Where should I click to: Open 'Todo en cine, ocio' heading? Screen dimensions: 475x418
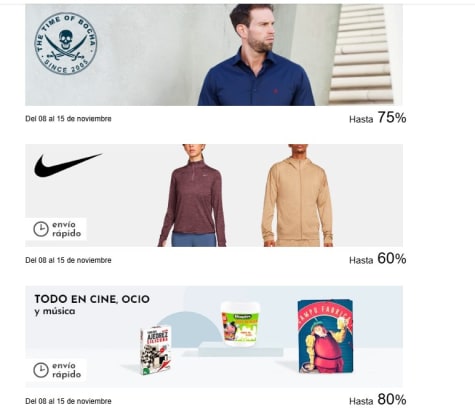(x=92, y=299)
